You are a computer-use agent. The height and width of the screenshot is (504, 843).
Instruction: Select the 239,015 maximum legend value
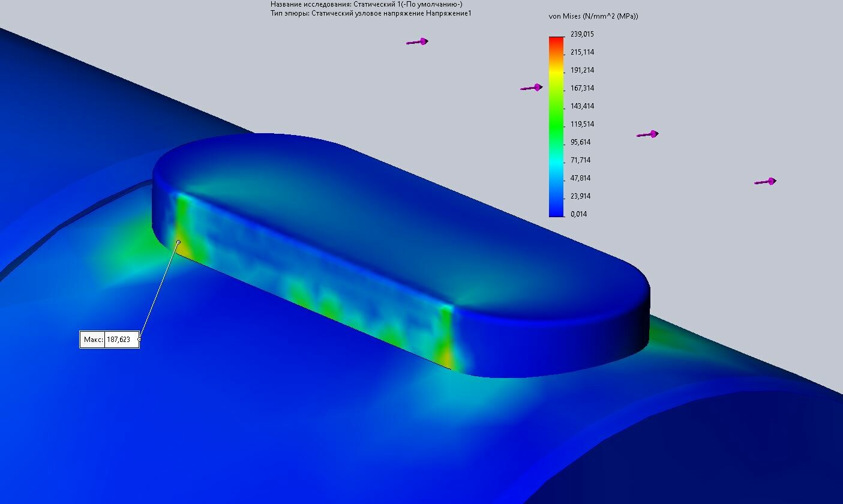582,34
